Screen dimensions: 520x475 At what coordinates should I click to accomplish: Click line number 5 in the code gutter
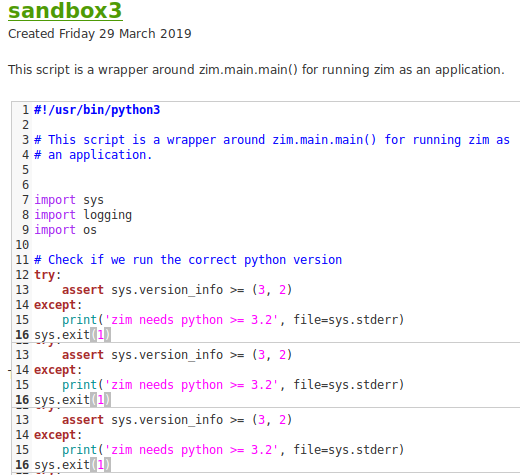[25, 170]
